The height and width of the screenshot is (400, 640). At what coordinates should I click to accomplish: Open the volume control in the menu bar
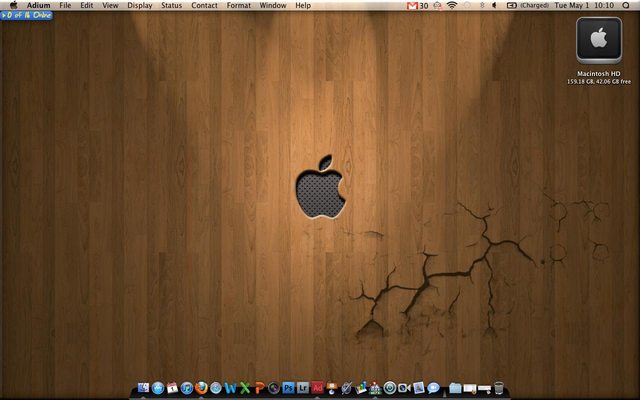pos(494,5)
